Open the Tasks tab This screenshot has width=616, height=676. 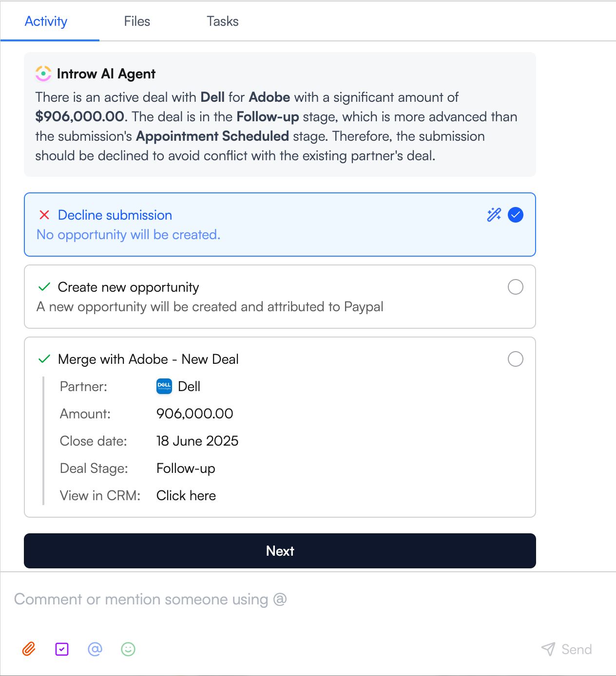(223, 21)
